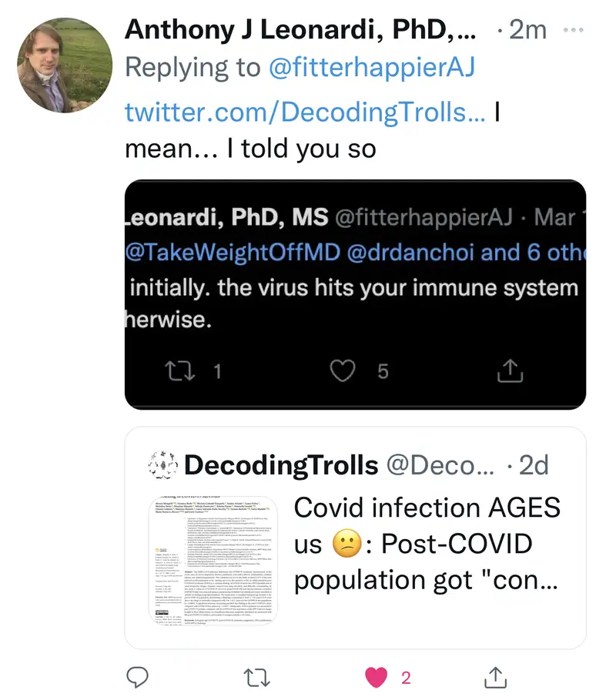This screenshot has height=697, width=616.
Task: Click the @fitterhappierAJ reply mention
Action: click(372, 68)
